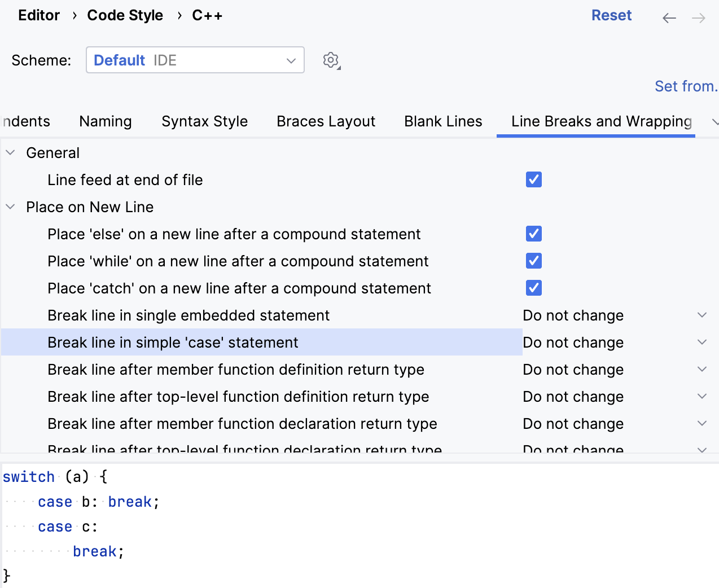
Task: Change member function definition return type option
Action: point(702,369)
